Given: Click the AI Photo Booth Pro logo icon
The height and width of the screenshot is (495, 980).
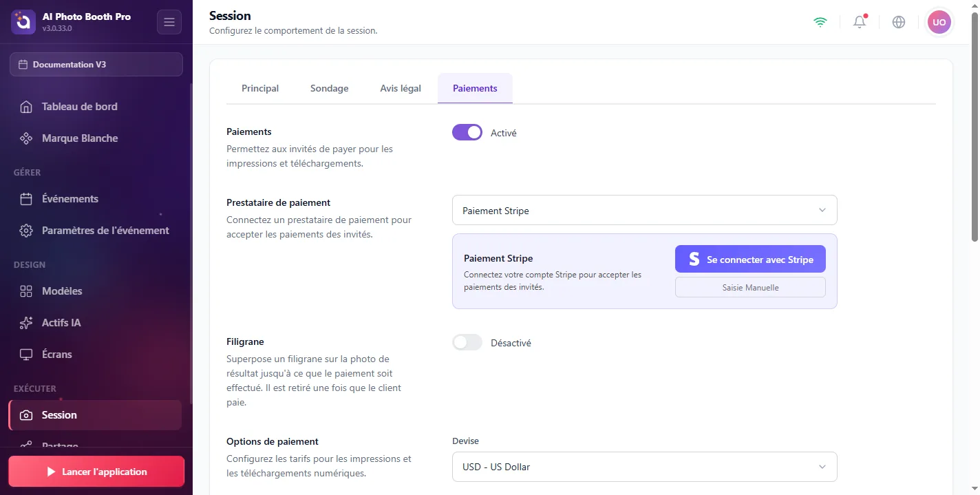Looking at the screenshot, I should 23,22.
